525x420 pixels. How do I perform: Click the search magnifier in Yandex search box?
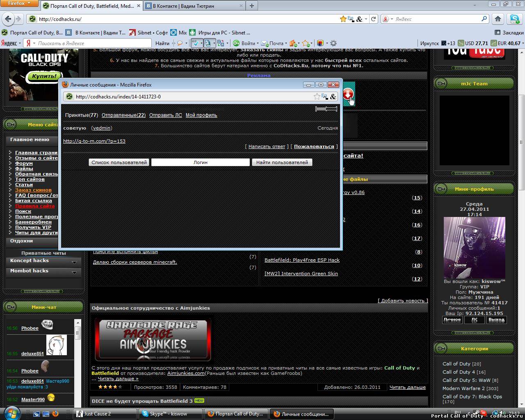[x=484, y=19]
